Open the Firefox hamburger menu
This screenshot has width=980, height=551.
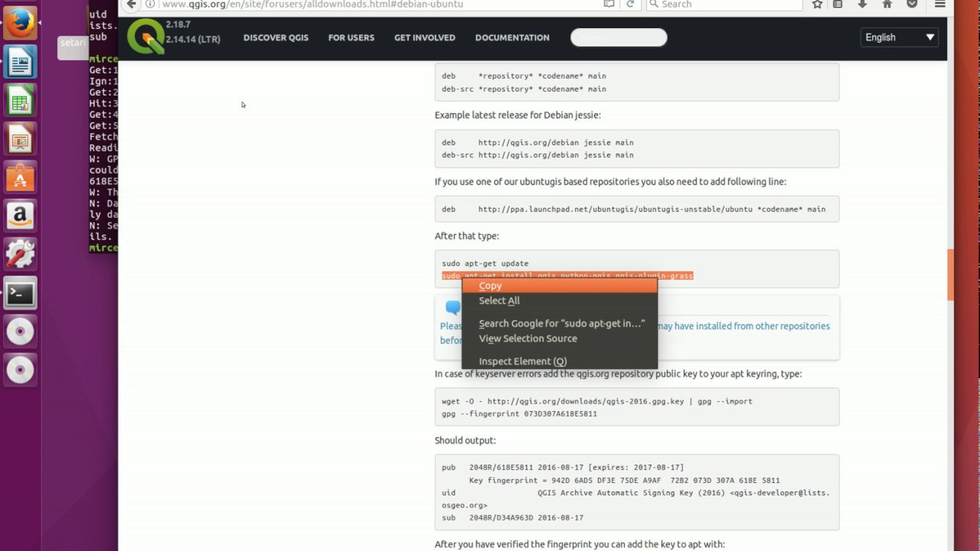click(940, 5)
